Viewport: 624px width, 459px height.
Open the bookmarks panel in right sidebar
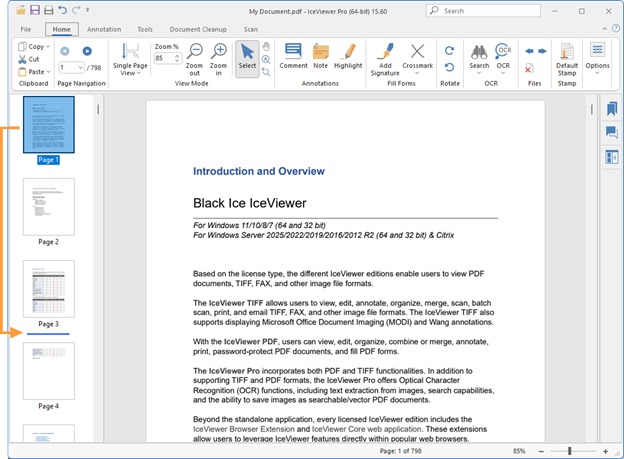click(x=611, y=108)
